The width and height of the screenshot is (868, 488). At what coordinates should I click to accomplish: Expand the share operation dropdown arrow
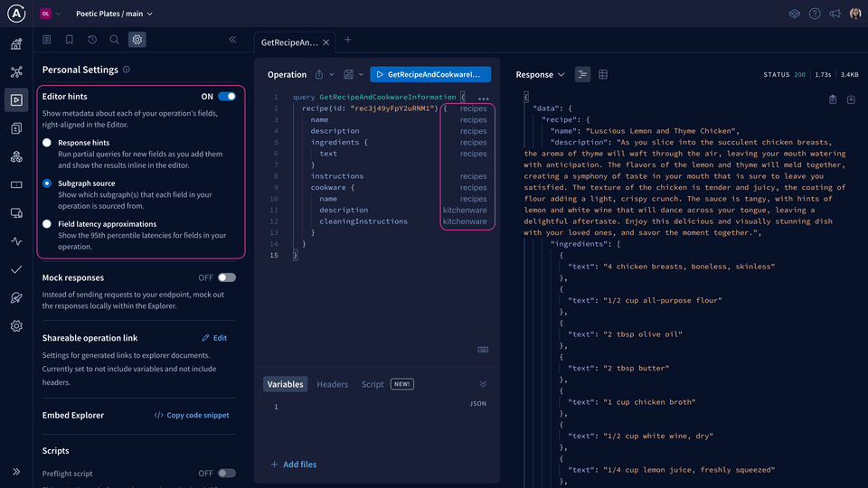(332, 75)
